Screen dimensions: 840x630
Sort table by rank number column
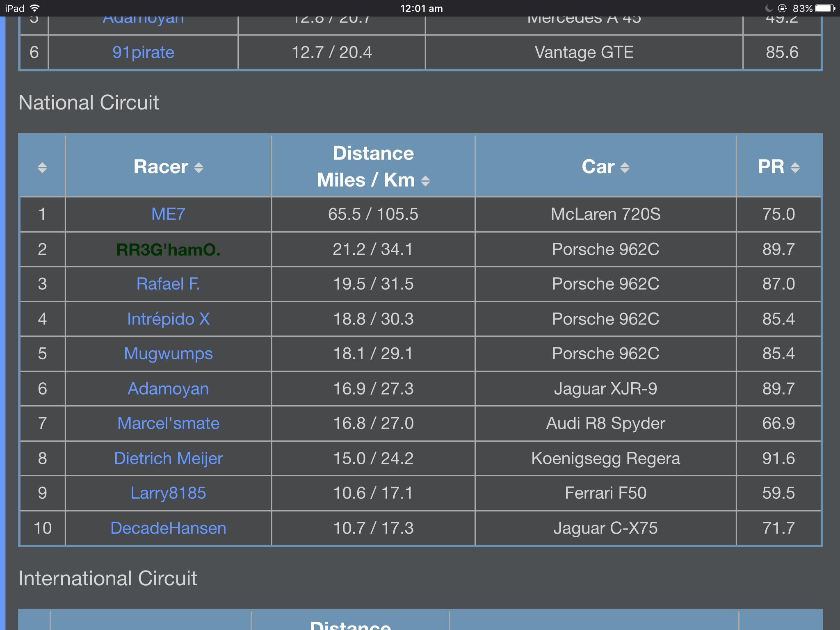point(42,167)
